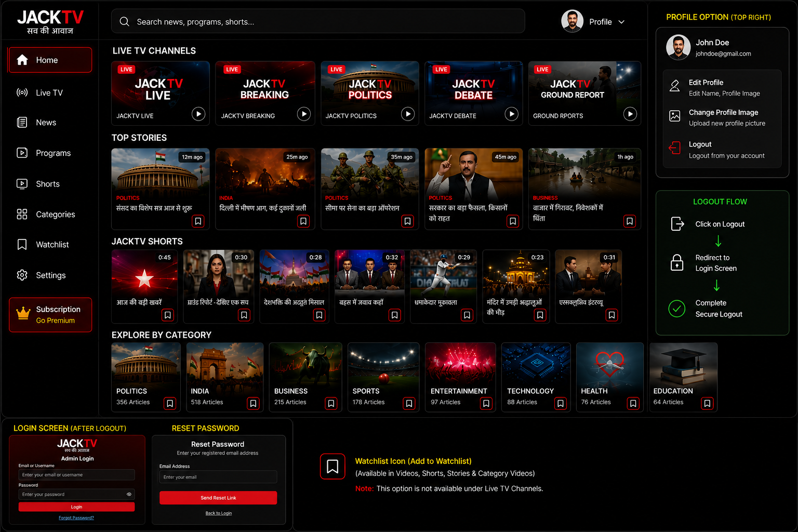Screen dimensions: 798x532
Task: Add the 0:32 short to watchlist
Action: [x=395, y=315]
